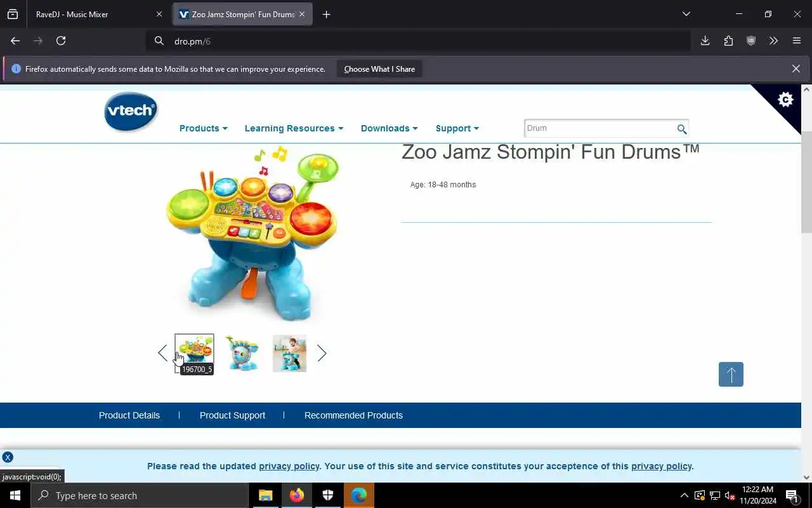Click the uBlock shield extension icon

point(751,41)
